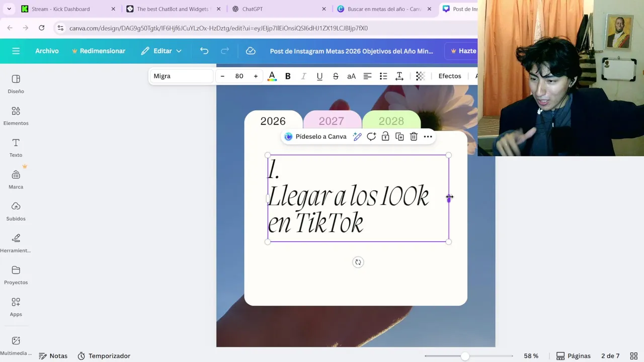Open the Proyectos sidebar panel

tap(16, 275)
